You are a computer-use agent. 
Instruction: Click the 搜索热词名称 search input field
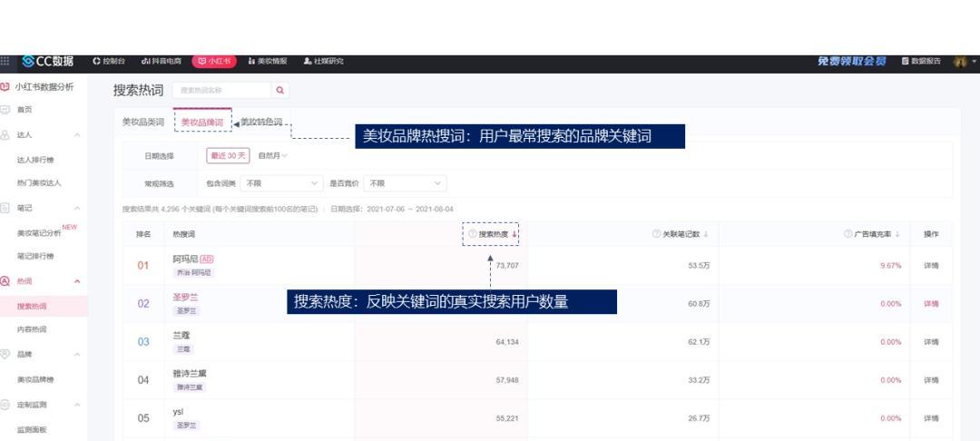222,91
